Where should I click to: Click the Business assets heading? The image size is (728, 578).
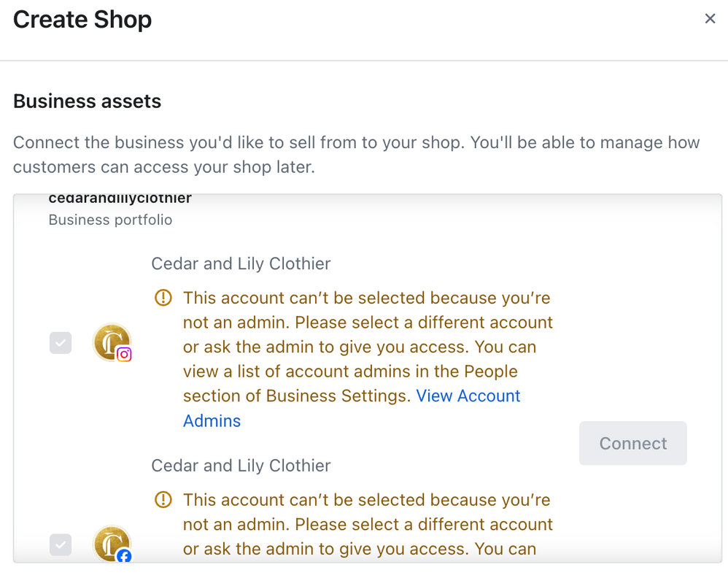[x=87, y=101]
